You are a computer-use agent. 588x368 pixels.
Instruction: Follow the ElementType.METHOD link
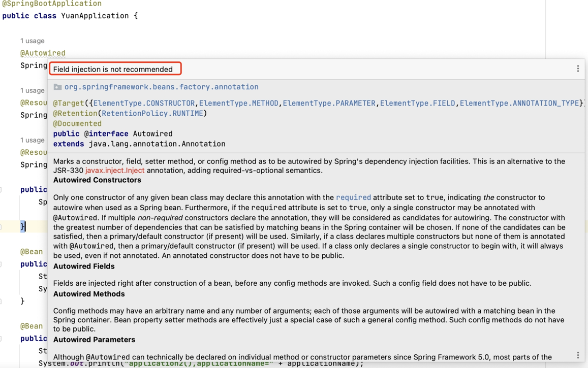click(238, 104)
